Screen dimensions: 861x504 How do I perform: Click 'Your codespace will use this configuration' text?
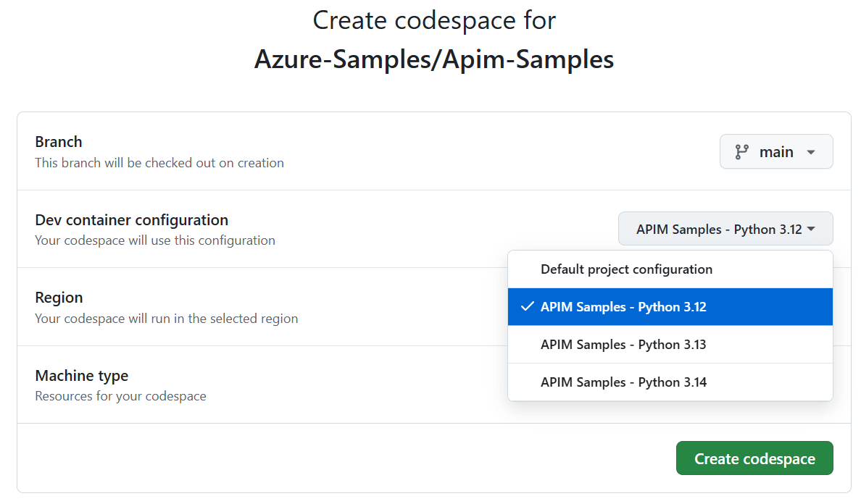tap(155, 240)
